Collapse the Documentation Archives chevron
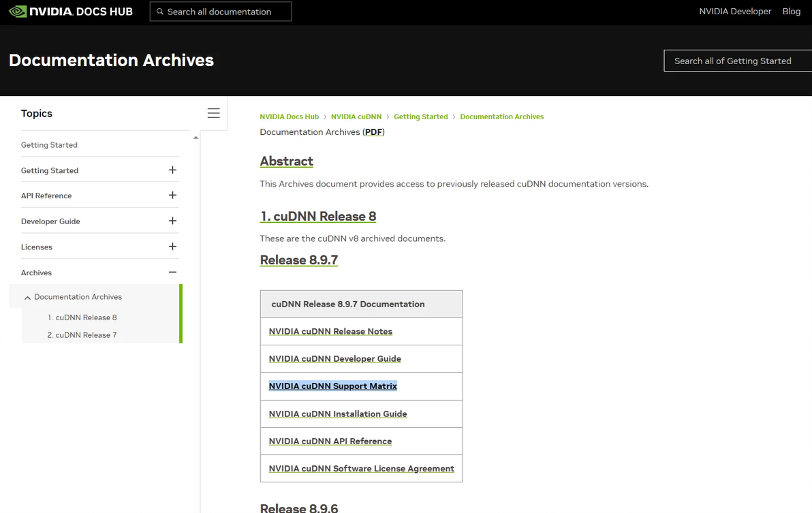This screenshot has height=513, width=812. [x=27, y=298]
